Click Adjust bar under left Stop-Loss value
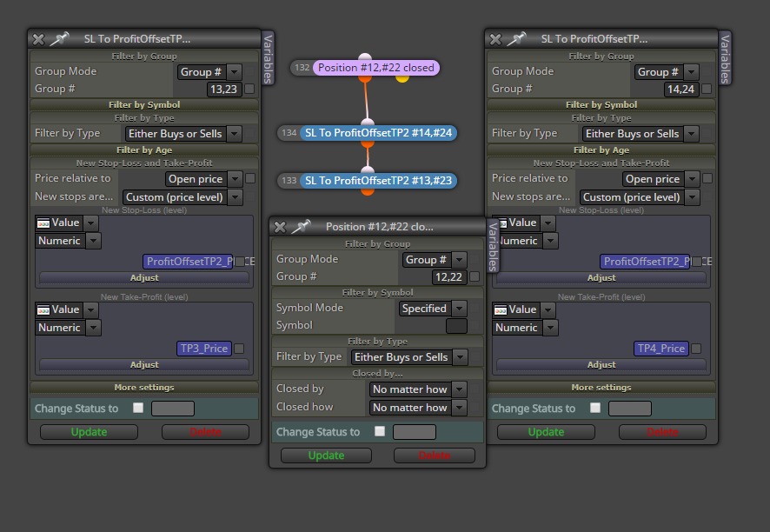 (x=144, y=277)
